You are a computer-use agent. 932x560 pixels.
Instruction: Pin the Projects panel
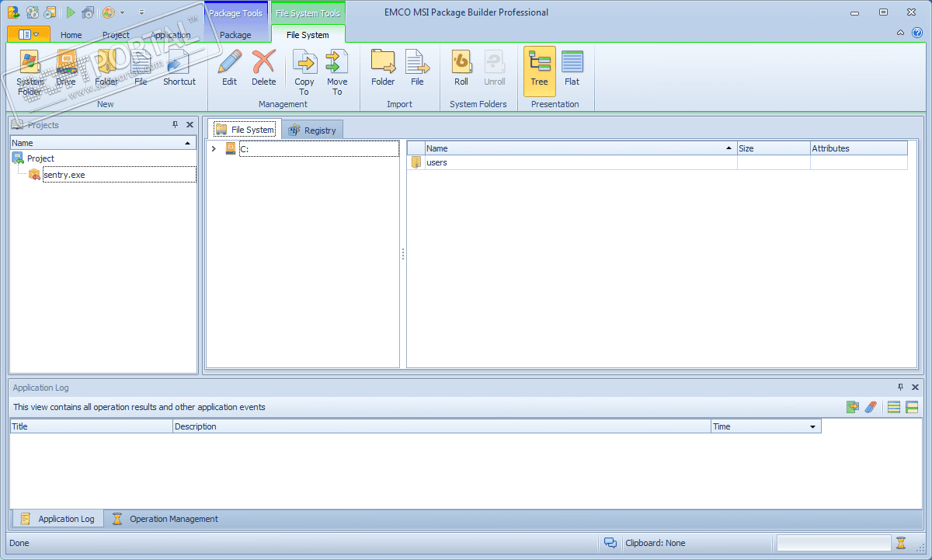click(175, 125)
